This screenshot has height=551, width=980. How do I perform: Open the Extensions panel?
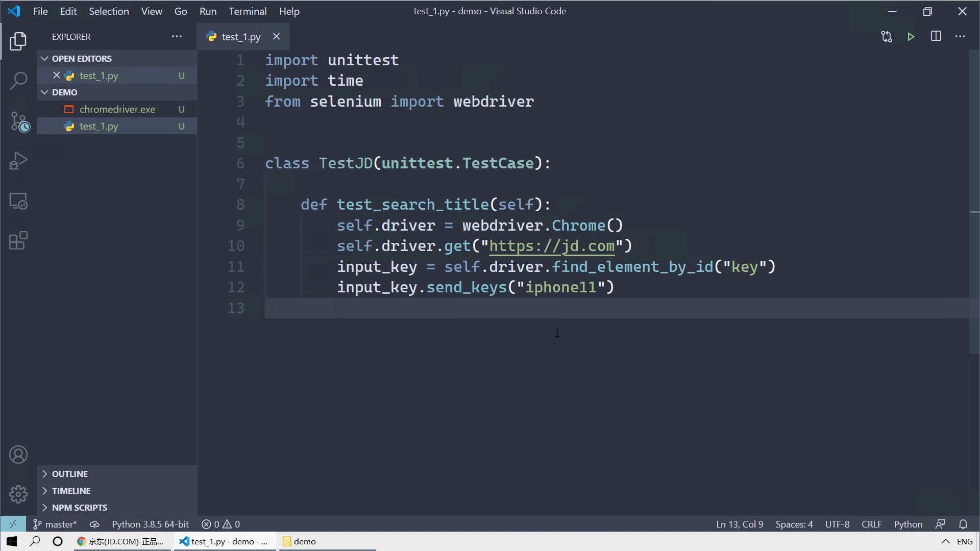coord(18,240)
